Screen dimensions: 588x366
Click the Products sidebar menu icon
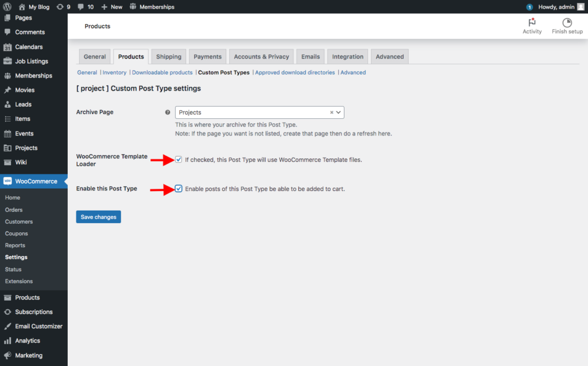point(7,297)
